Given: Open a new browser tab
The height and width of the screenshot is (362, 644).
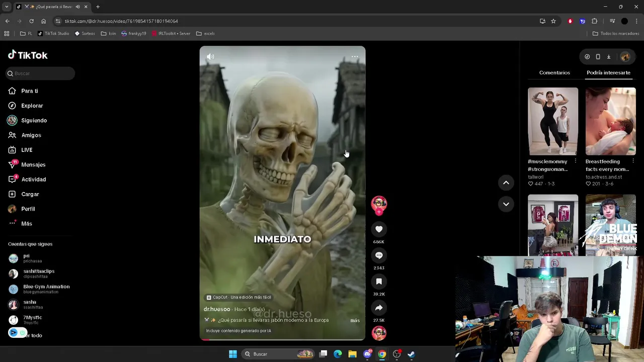Looking at the screenshot, I should (98, 7).
